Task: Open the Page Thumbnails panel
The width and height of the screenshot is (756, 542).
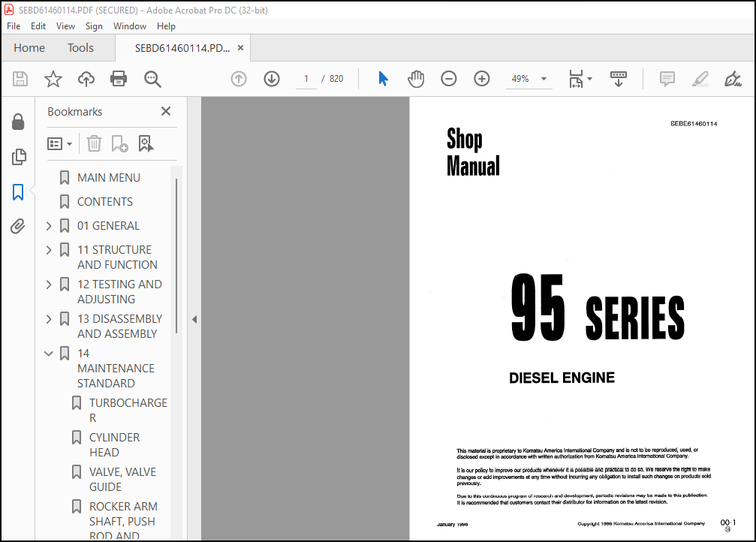Action: [18, 157]
